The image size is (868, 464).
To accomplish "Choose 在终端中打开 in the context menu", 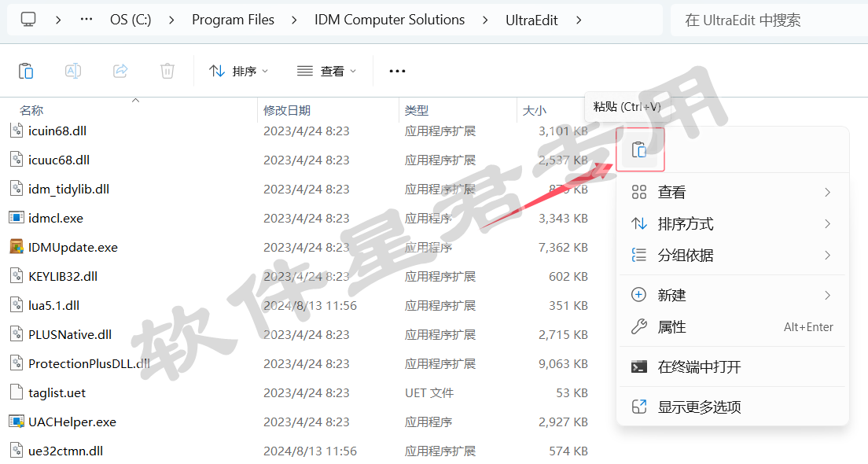I will tap(733, 366).
